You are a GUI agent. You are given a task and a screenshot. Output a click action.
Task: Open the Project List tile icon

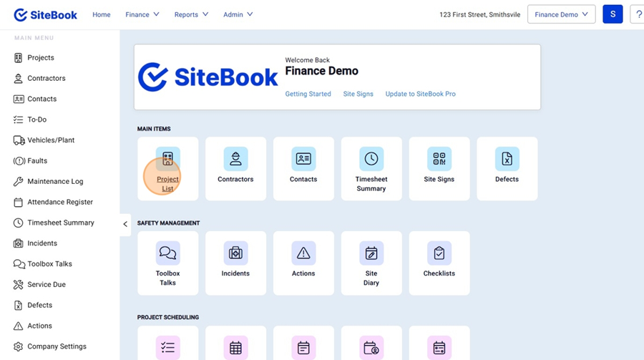click(167, 159)
